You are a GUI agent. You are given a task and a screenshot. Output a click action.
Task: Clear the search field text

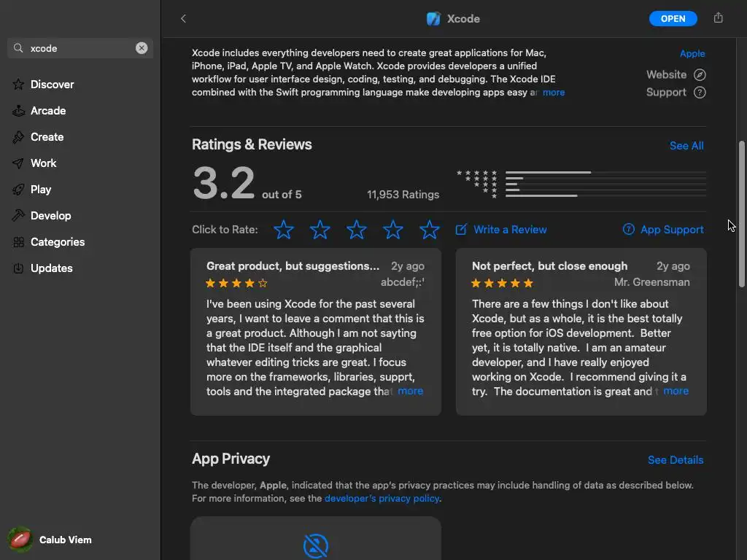142,48
